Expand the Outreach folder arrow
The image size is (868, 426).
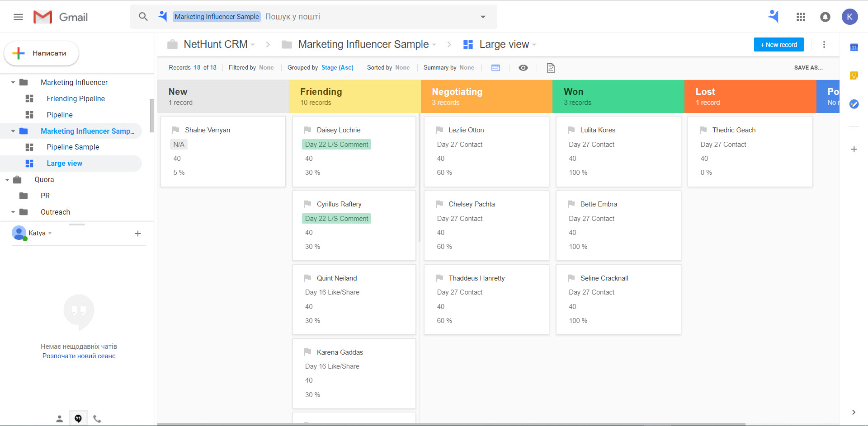pyautogui.click(x=13, y=212)
